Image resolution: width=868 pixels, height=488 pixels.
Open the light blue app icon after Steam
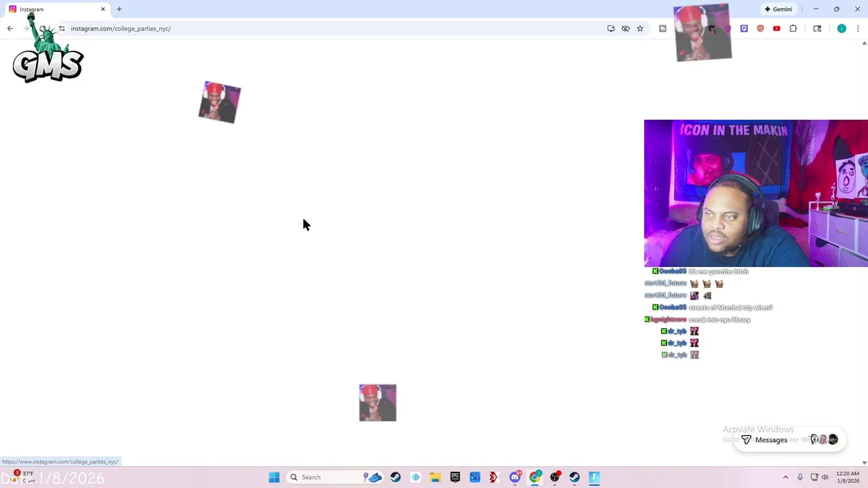pyautogui.click(x=416, y=477)
